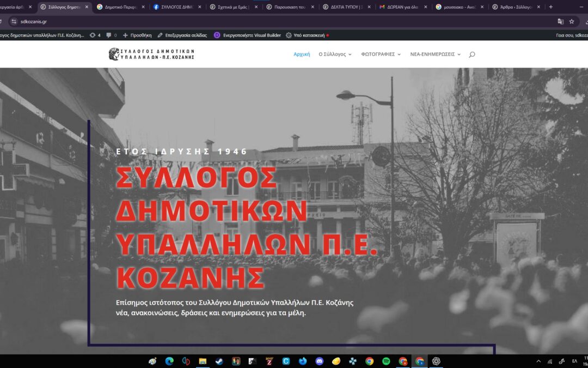Translate the page with the Google Translate icon
Viewport: 588px width, 368px height.
(561, 21)
